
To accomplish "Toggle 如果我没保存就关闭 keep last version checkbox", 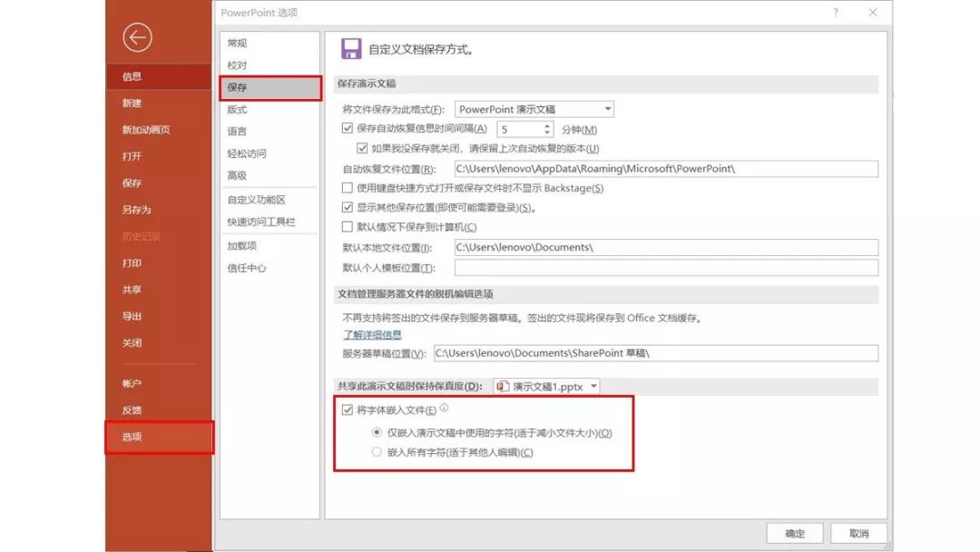I will point(362,148).
